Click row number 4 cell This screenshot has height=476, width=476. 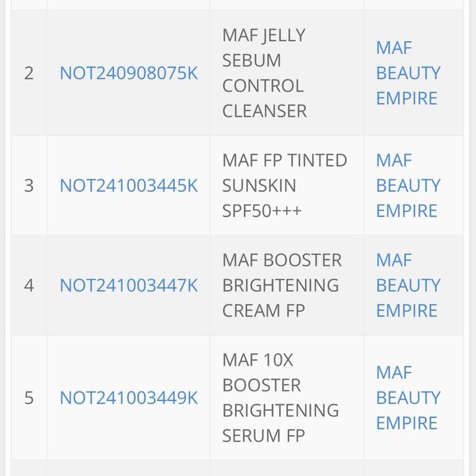pos(29,286)
